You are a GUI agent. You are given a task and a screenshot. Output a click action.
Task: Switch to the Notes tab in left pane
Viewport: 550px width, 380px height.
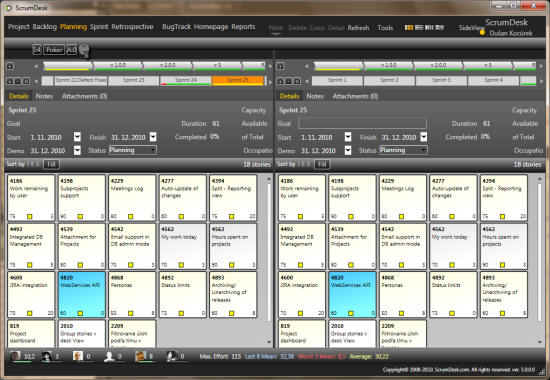point(44,96)
